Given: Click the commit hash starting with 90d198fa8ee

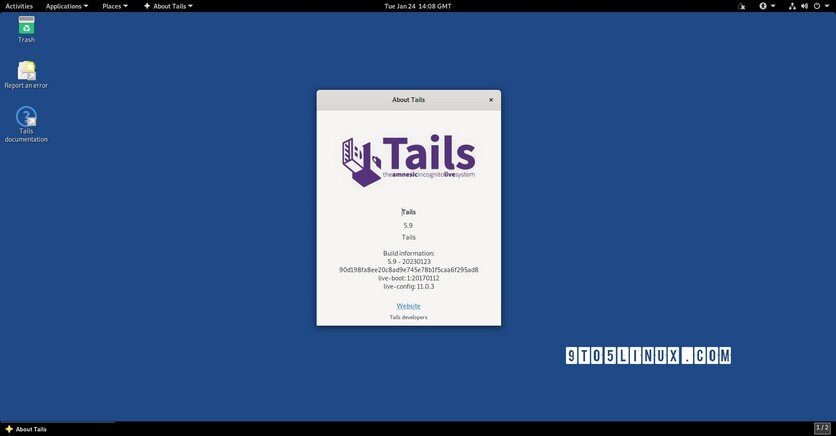Looking at the screenshot, I should click(408, 270).
